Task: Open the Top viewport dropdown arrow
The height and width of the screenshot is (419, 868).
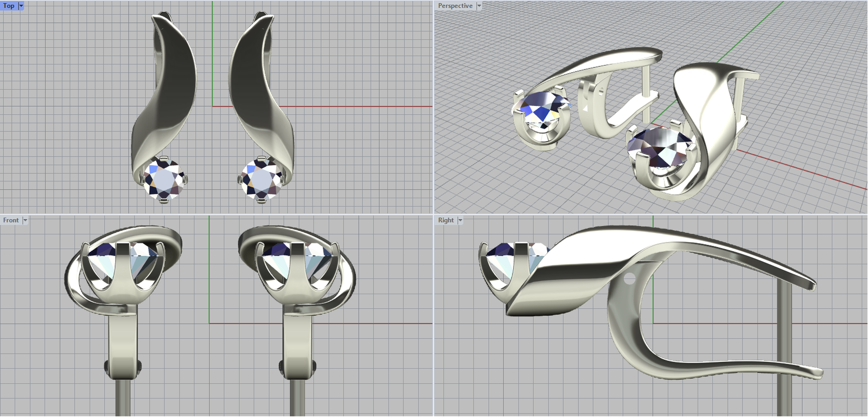Action: tap(21, 5)
